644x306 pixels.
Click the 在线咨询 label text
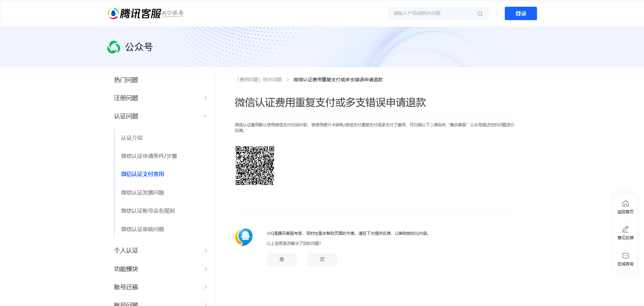pyautogui.click(x=626, y=264)
